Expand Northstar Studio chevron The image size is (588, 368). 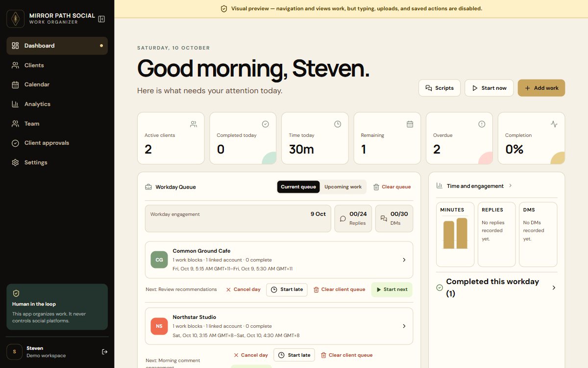(x=404, y=326)
